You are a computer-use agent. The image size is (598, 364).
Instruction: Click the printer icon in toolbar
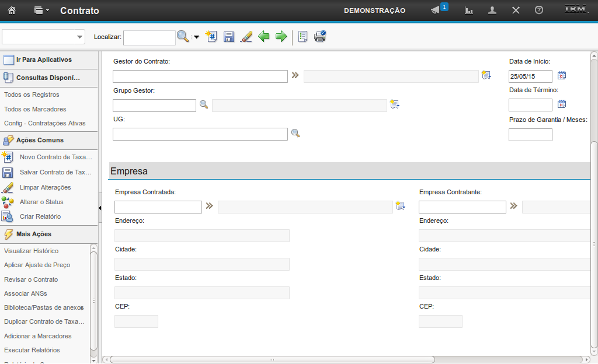320,37
